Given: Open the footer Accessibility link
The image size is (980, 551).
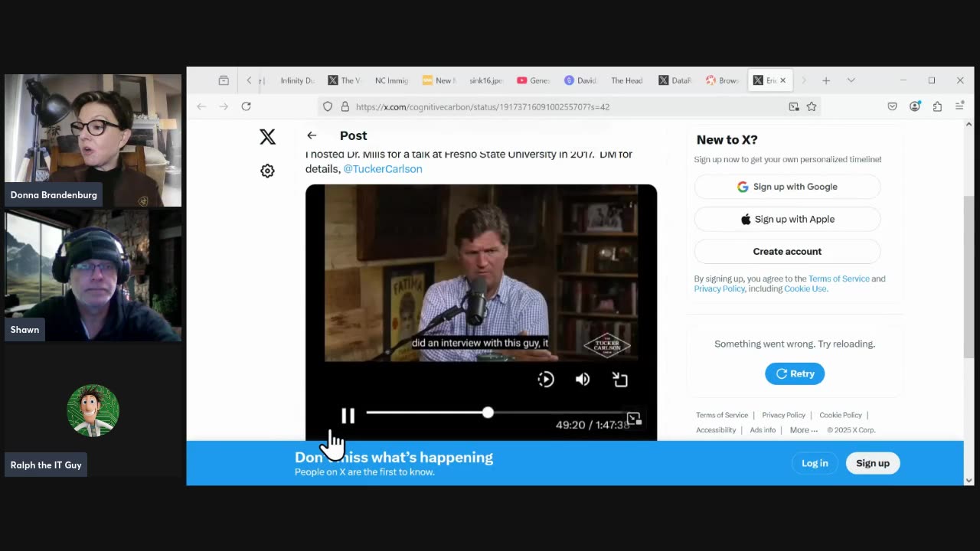Looking at the screenshot, I should point(716,430).
